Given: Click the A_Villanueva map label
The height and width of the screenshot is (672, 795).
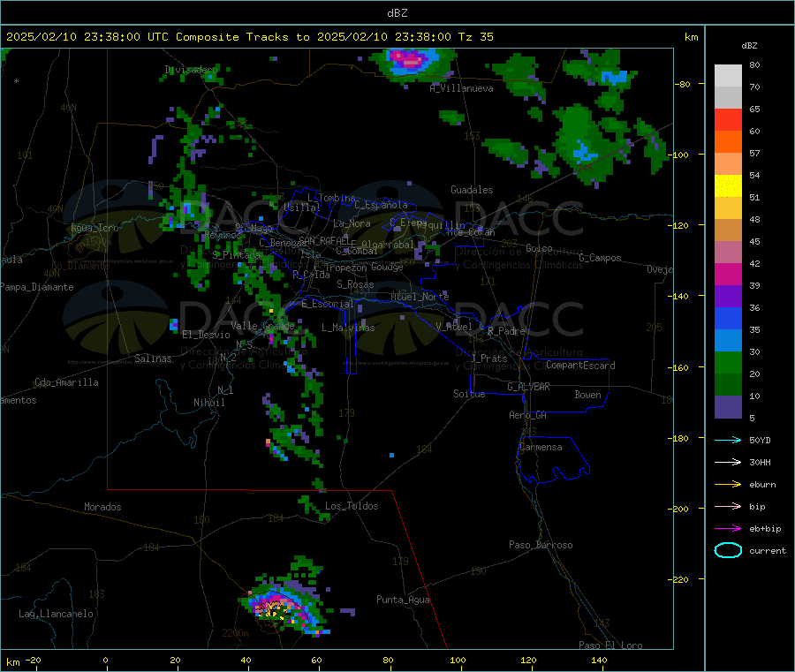Looking at the screenshot, I should (x=461, y=88).
